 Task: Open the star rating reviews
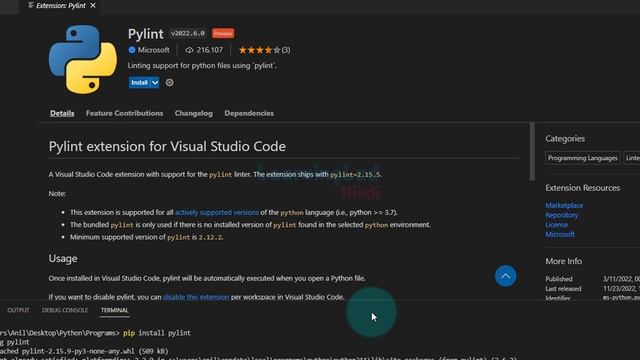(x=264, y=50)
